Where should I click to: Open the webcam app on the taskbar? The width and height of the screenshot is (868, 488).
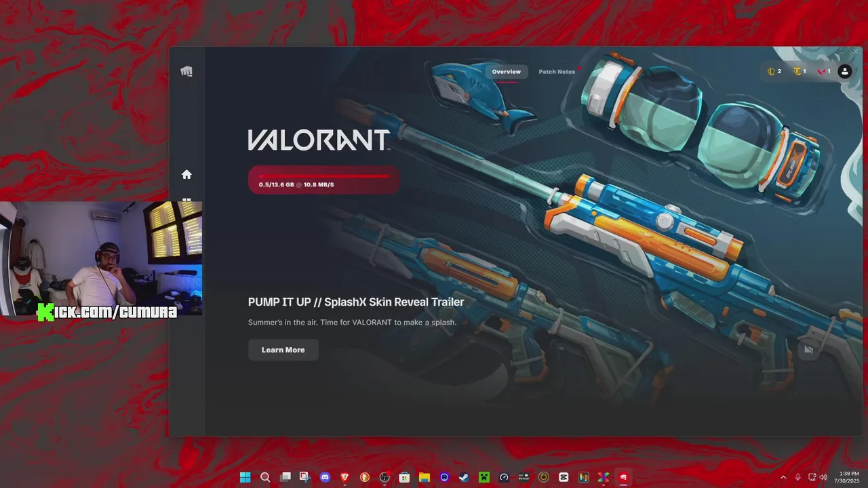tap(524, 477)
